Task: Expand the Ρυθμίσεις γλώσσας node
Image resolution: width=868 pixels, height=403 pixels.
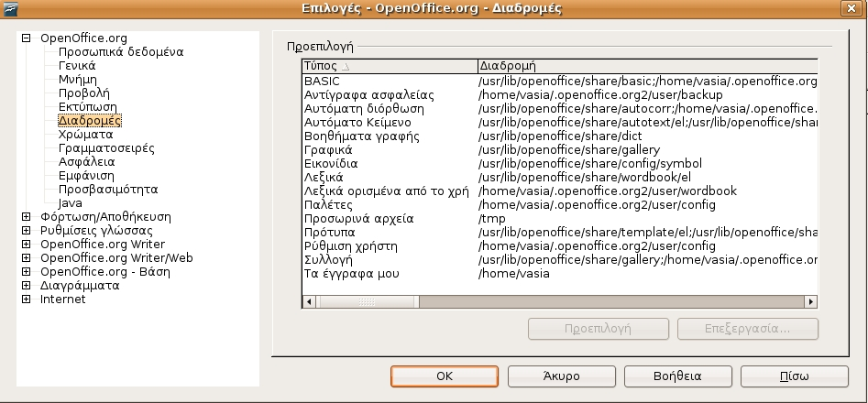Action: [26, 231]
